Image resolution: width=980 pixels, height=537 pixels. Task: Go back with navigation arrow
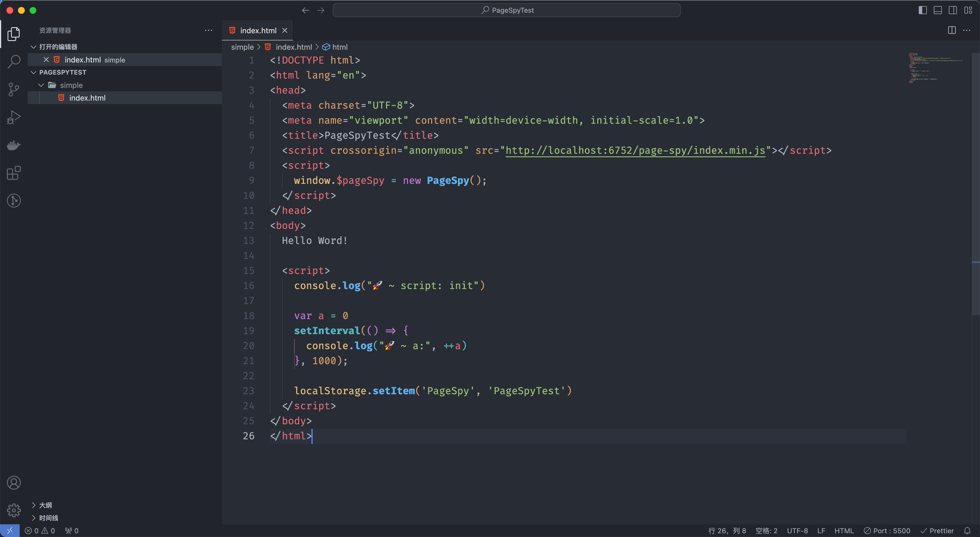click(x=305, y=10)
